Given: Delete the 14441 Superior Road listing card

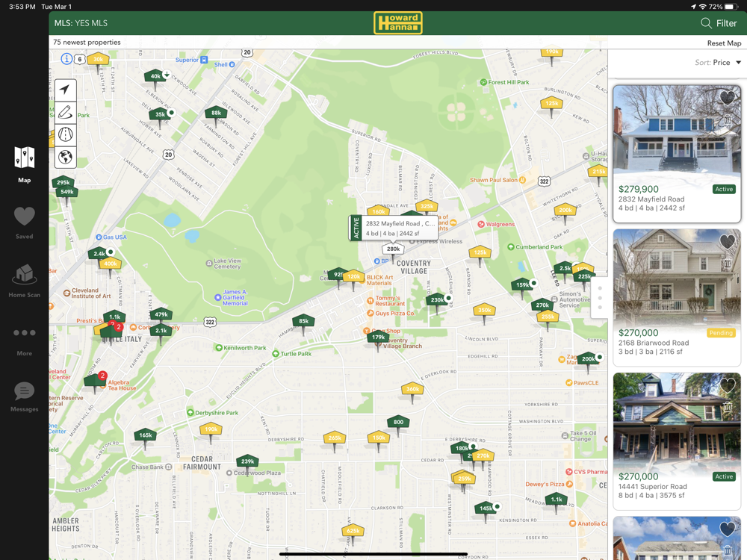Looking at the screenshot, I should pos(728,407).
